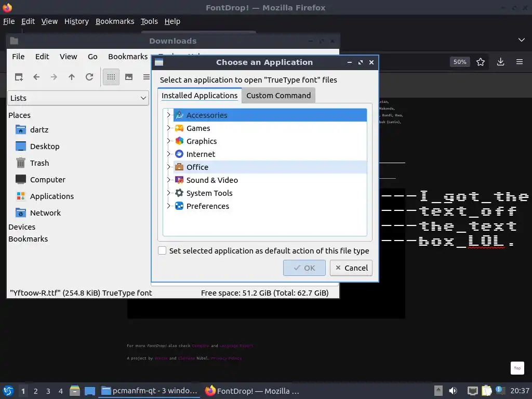
Task: Select the Preferences category
Action: coord(270,206)
